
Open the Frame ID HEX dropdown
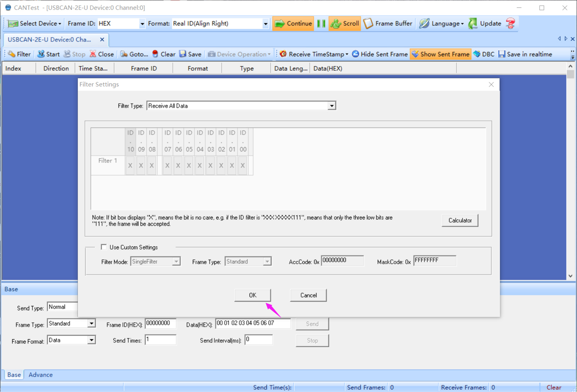(x=142, y=24)
